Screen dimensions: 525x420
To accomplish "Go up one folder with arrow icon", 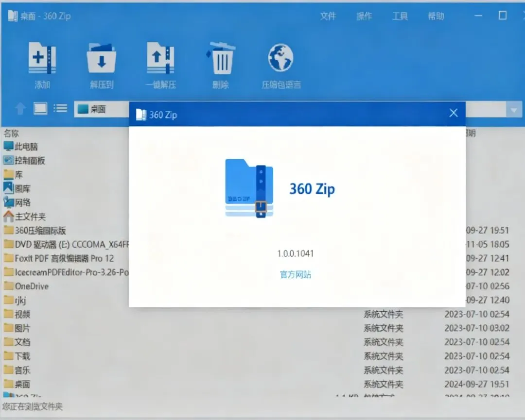I will [20, 108].
